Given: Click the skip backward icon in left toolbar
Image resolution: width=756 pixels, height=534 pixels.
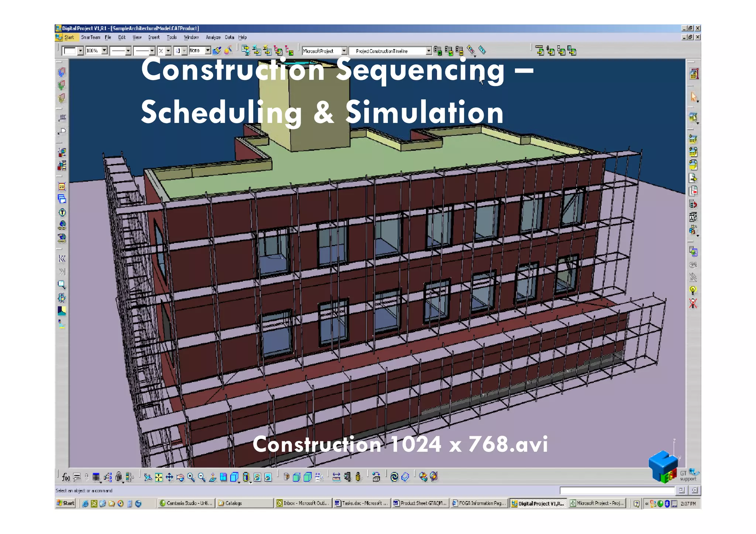Looking at the screenshot, I should tap(62, 259).
